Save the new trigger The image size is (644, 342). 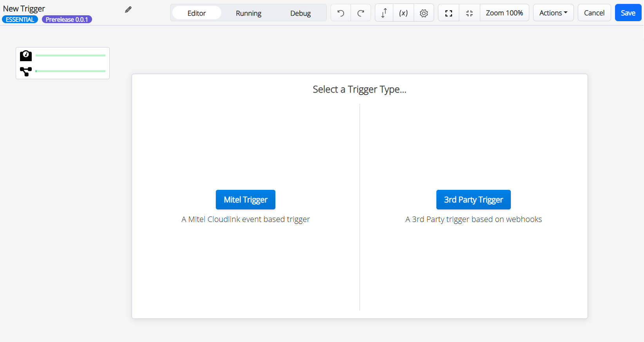pos(628,13)
